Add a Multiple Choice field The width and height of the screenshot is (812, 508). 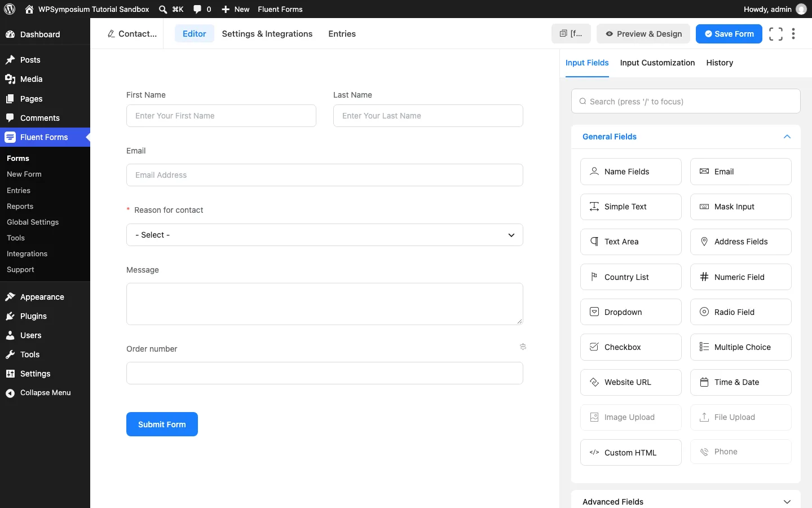pyautogui.click(x=740, y=347)
